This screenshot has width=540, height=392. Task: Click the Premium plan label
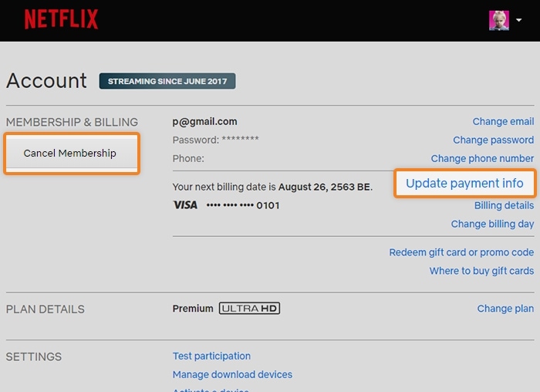pyautogui.click(x=193, y=309)
